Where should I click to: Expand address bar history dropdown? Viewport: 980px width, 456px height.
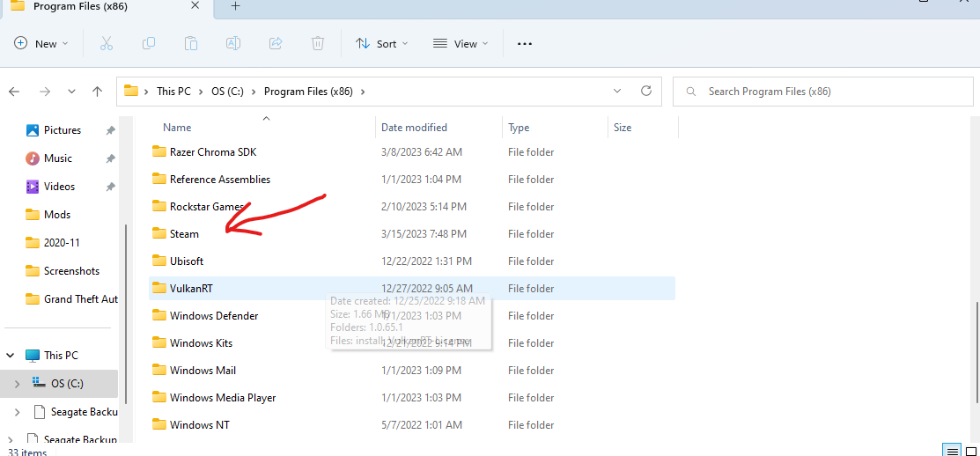[x=617, y=92]
